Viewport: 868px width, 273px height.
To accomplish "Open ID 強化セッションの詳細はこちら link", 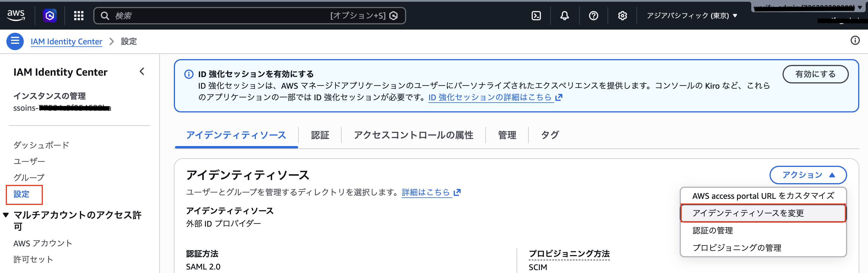I will [x=490, y=97].
